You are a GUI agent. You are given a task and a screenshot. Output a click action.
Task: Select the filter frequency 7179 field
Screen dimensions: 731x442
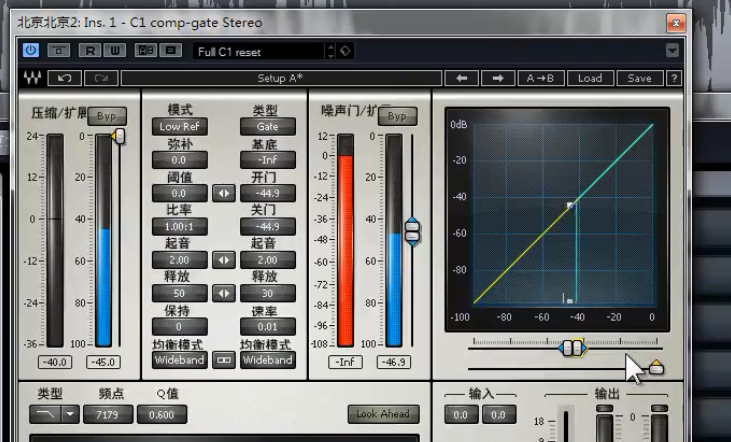[x=108, y=414]
